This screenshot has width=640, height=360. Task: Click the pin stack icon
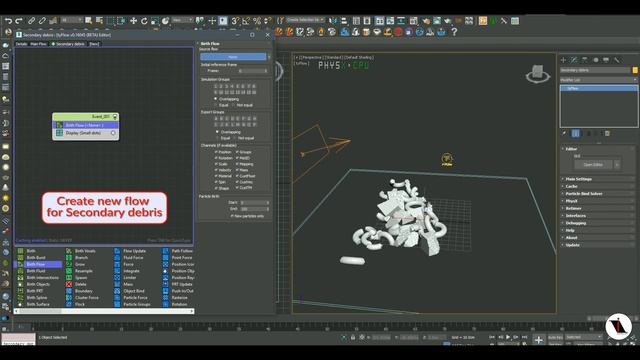(564, 133)
